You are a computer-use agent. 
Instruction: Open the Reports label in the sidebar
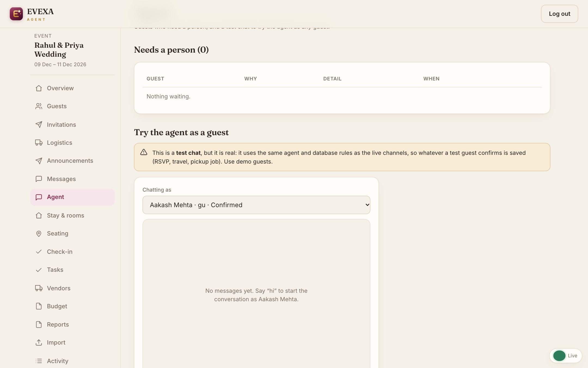58,324
